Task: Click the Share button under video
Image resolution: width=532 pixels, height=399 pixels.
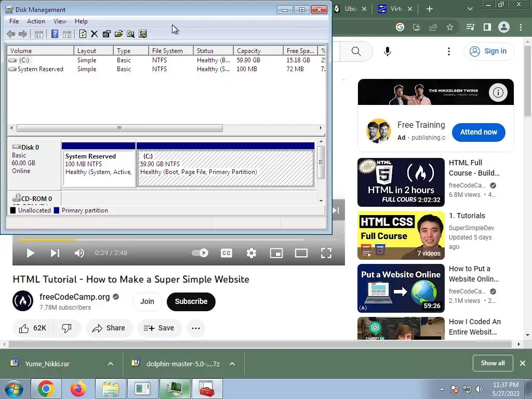Action: 109,328
